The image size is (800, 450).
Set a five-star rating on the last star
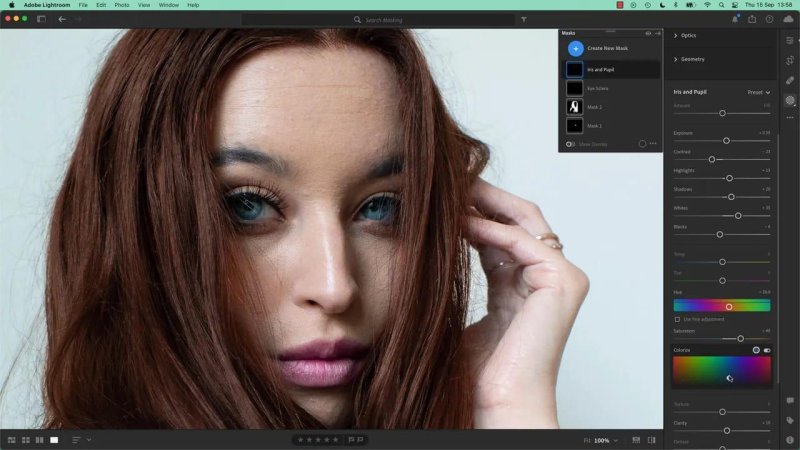(x=336, y=440)
